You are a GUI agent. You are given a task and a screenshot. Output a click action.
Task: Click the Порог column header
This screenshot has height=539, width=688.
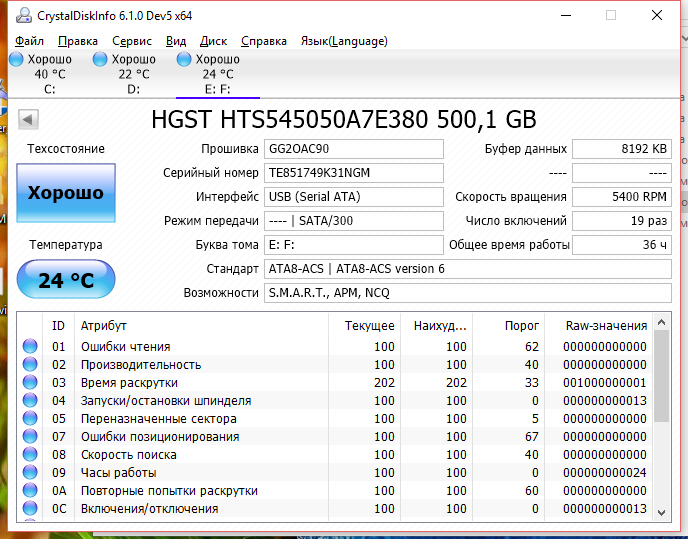coord(508,326)
